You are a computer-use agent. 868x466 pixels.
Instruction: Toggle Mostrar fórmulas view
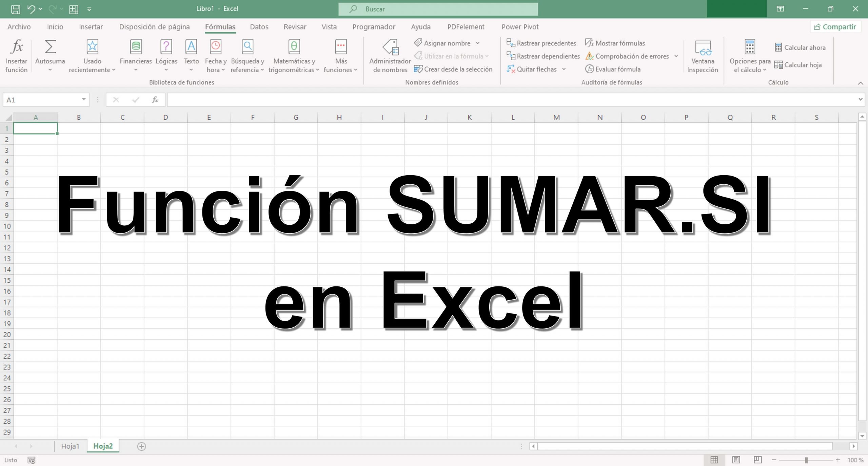click(x=615, y=43)
